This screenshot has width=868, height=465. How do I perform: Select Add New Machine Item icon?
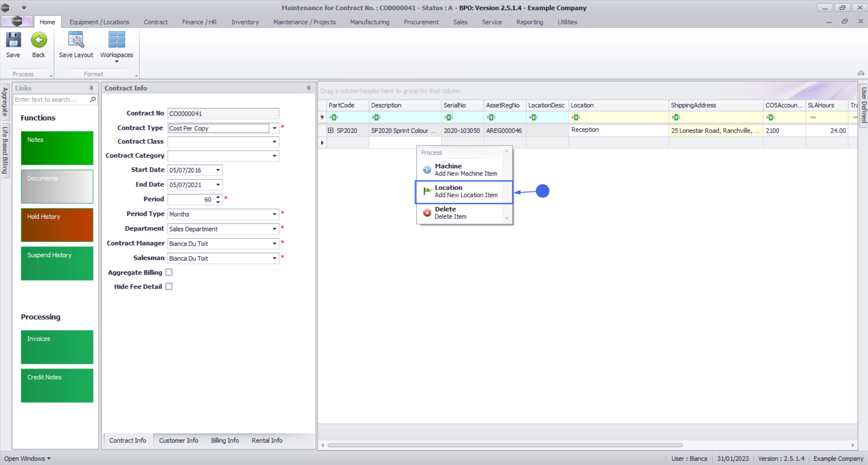point(427,170)
